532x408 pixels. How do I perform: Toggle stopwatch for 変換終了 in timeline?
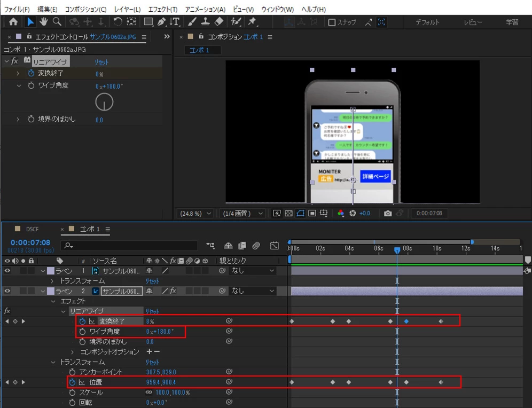(x=82, y=321)
